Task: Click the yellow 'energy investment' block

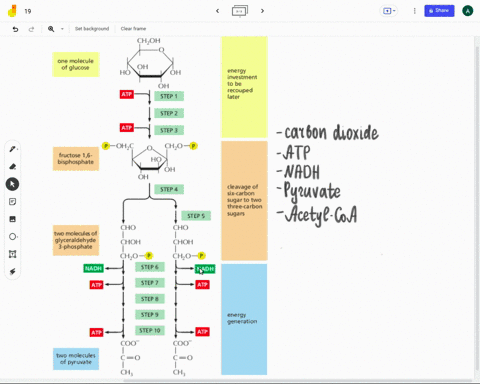Action: [x=244, y=87]
